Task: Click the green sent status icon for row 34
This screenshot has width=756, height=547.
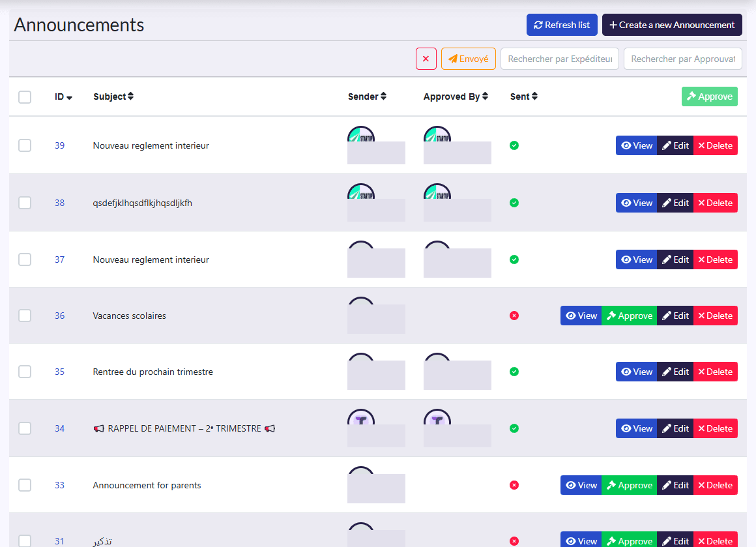Action: (x=514, y=428)
